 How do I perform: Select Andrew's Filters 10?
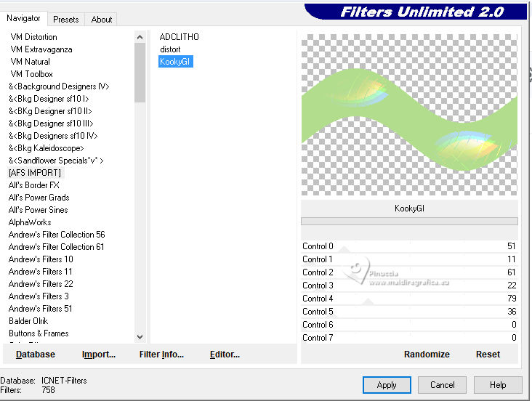point(41,259)
